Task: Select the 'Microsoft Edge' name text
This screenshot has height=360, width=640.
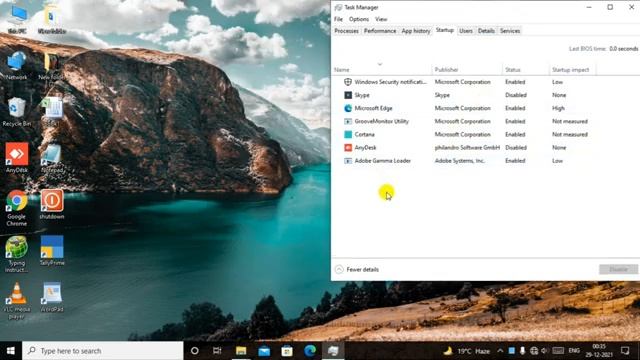Action: 373,108
